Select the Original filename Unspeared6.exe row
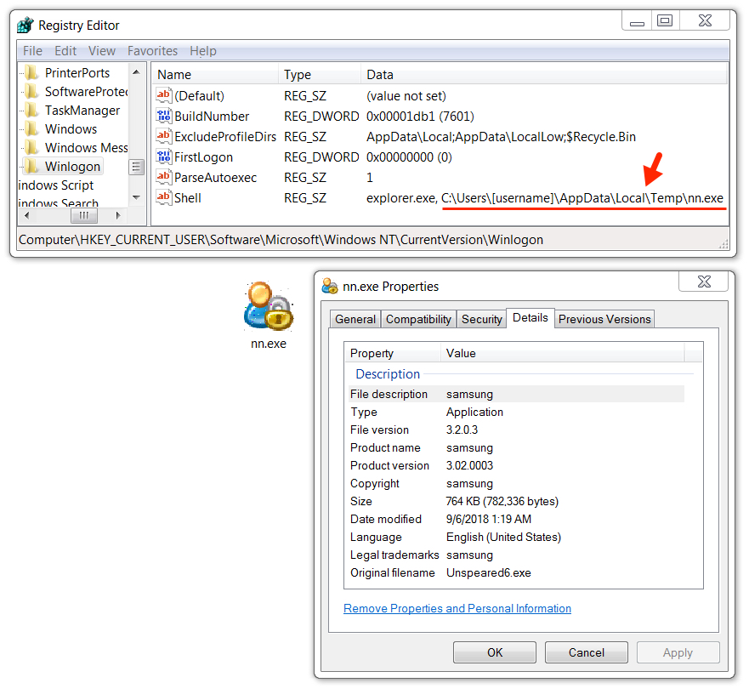This screenshot has height=700, width=749. coord(516,572)
